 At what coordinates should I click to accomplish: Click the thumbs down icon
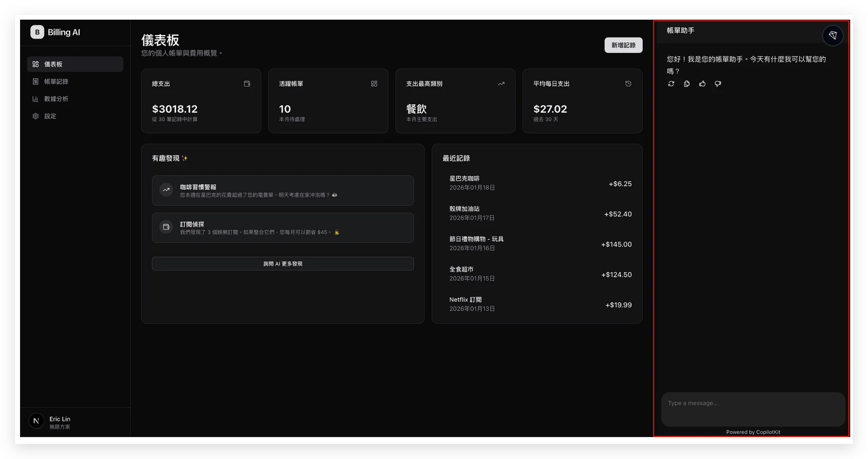coord(718,84)
